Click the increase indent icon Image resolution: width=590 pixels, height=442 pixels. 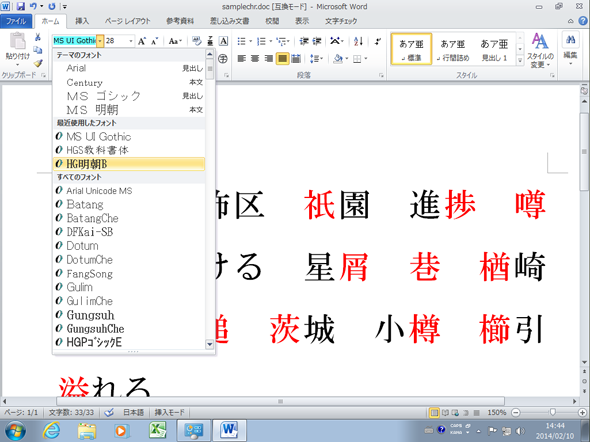pos(317,41)
